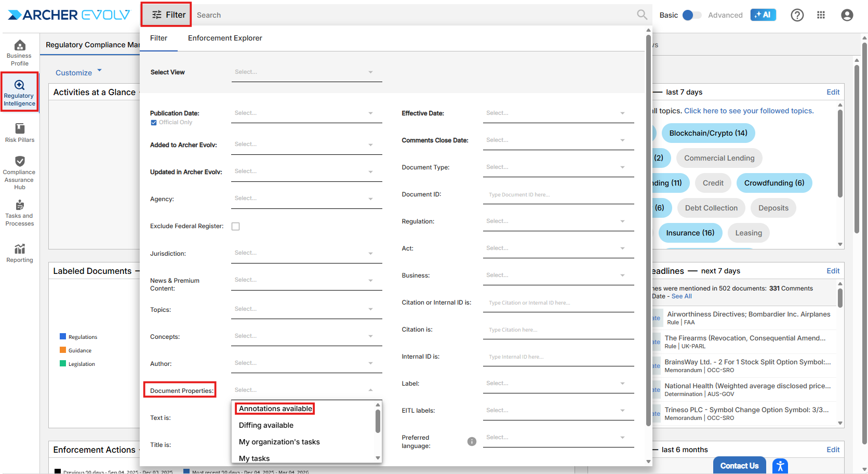The width and height of the screenshot is (868, 474).
Task: Uncheck Official Only checkbox
Action: [154, 123]
